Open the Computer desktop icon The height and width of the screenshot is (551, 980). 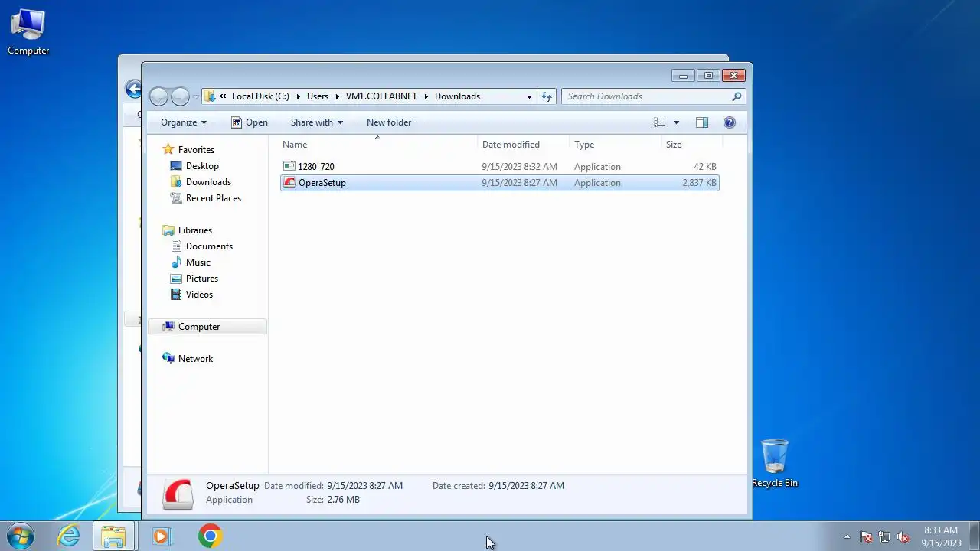[x=28, y=32]
